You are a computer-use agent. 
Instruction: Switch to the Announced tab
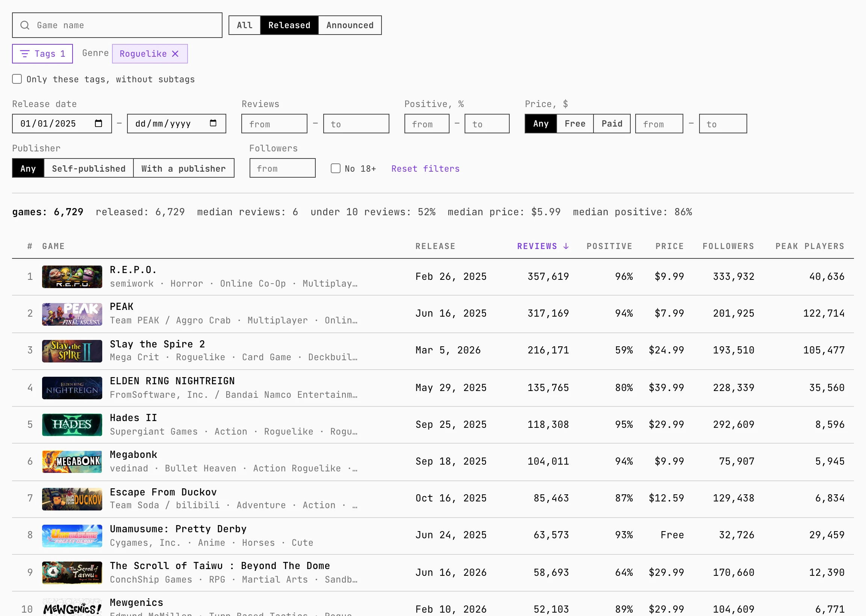350,25
